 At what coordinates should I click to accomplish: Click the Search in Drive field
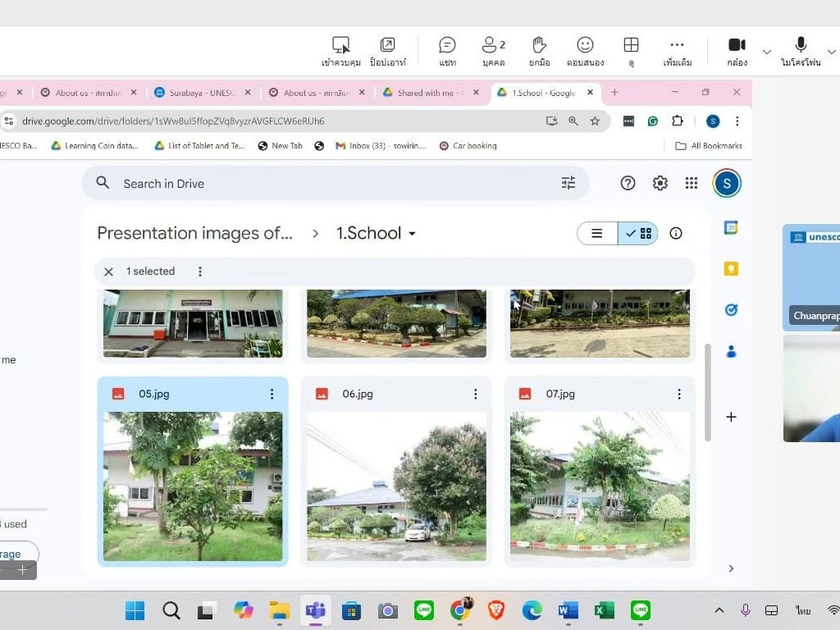336,183
